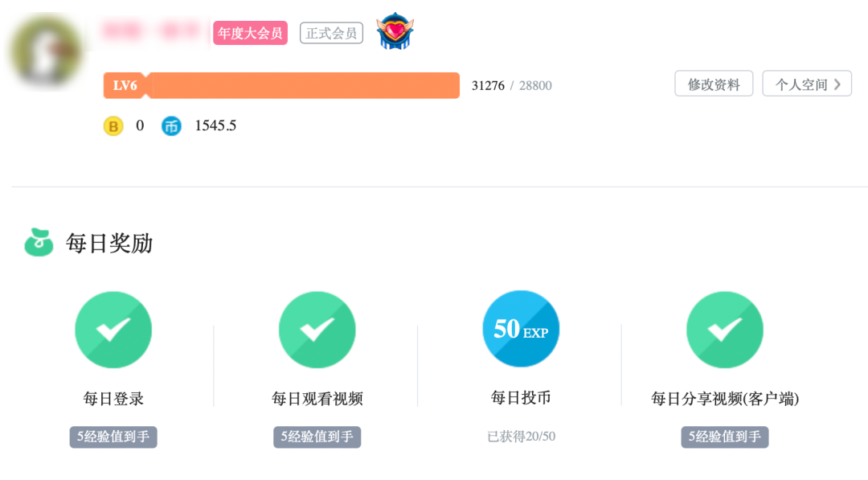Click the 每日观看视频 label

point(317,399)
